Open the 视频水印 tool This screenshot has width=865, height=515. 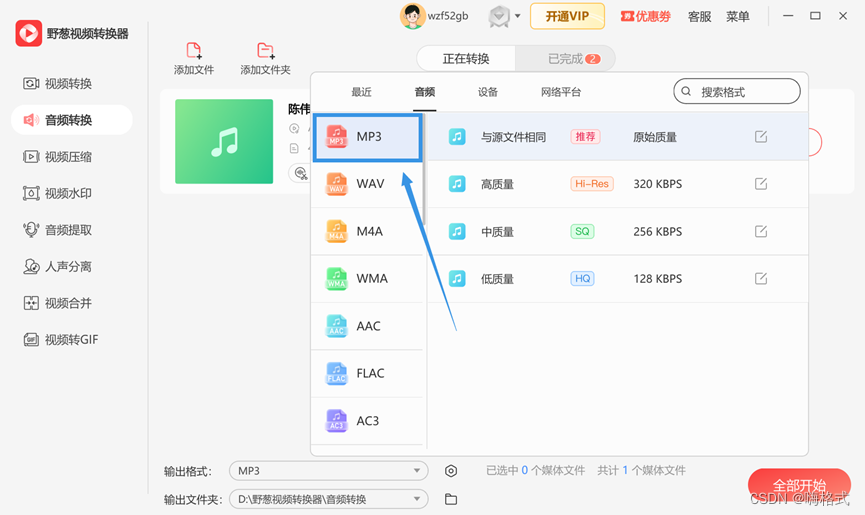(x=57, y=193)
